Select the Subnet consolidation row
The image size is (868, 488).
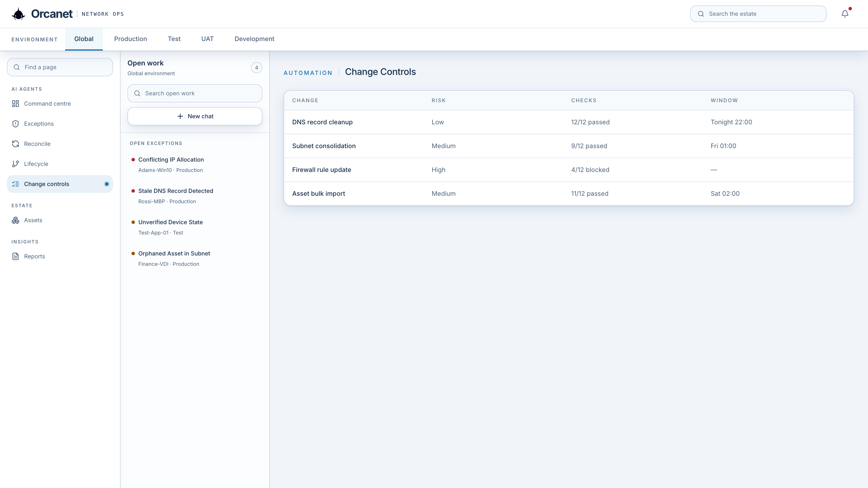click(569, 146)
